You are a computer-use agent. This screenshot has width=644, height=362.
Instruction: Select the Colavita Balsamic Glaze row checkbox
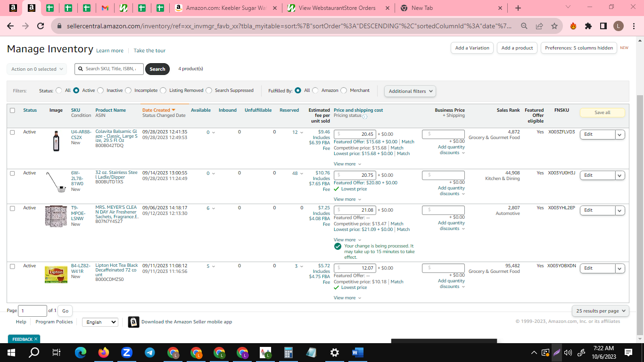point(12,132)
